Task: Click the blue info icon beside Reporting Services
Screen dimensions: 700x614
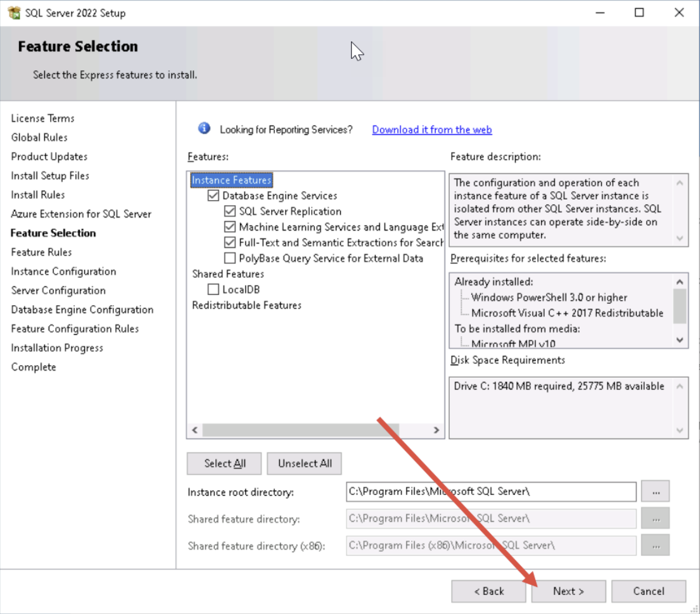Action: tap(204, 128)
